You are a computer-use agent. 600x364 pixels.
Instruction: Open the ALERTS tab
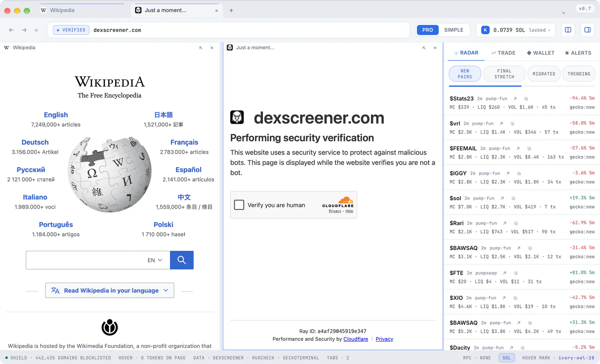coord(578,53)
